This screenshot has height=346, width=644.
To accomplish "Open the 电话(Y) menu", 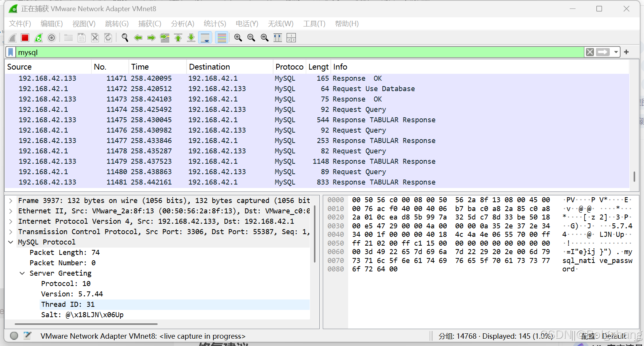I will point(247,24).
